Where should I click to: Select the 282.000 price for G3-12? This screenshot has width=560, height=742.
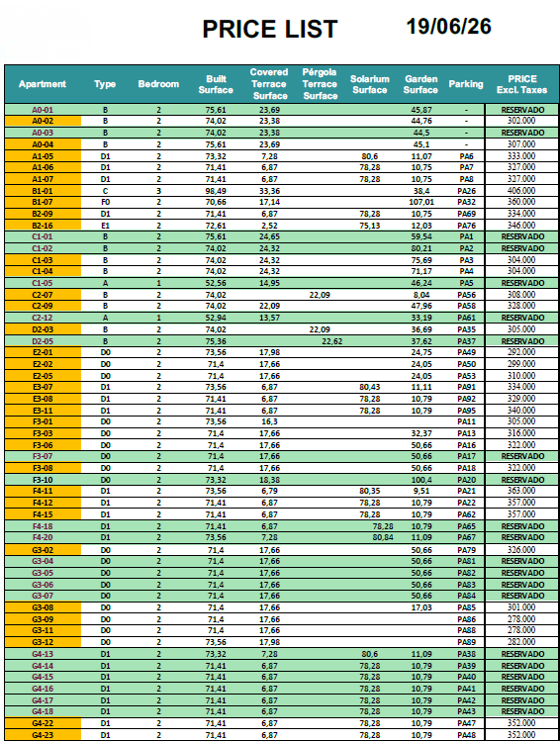click(x=521, y=643)
